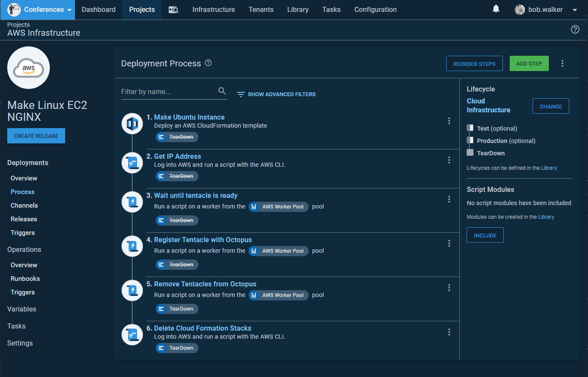588x377 pixels.
Task: Click the Make Ubuntu Instance step icon
Action: (132, 124)
